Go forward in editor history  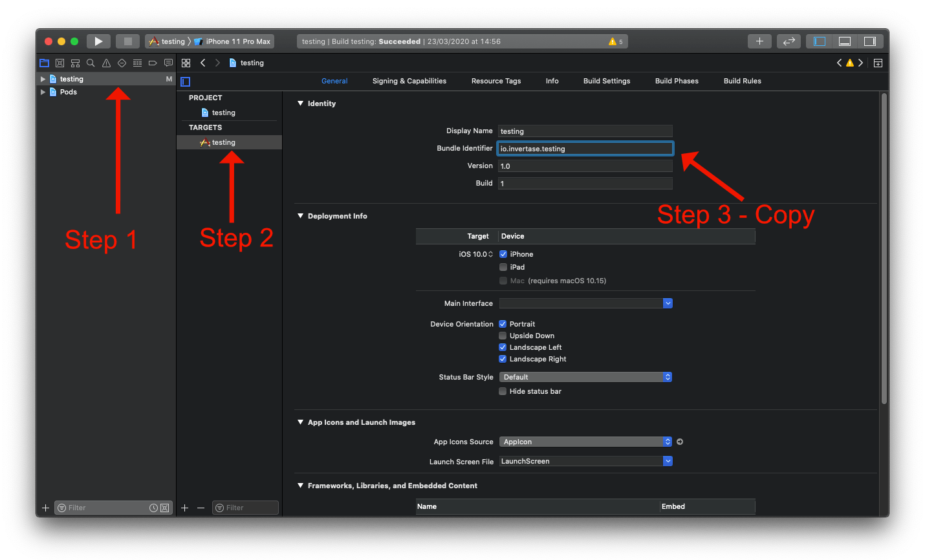click(x=217, y=63)
